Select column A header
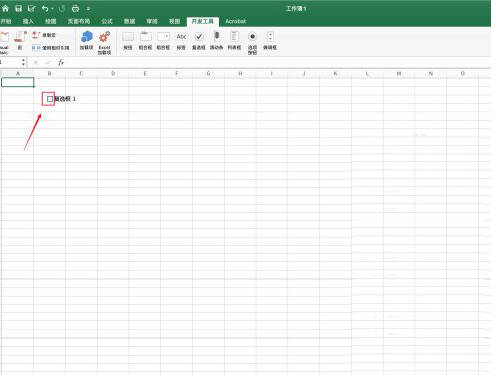500x375 pixels. pyautogui.click(x=18, y=73)
